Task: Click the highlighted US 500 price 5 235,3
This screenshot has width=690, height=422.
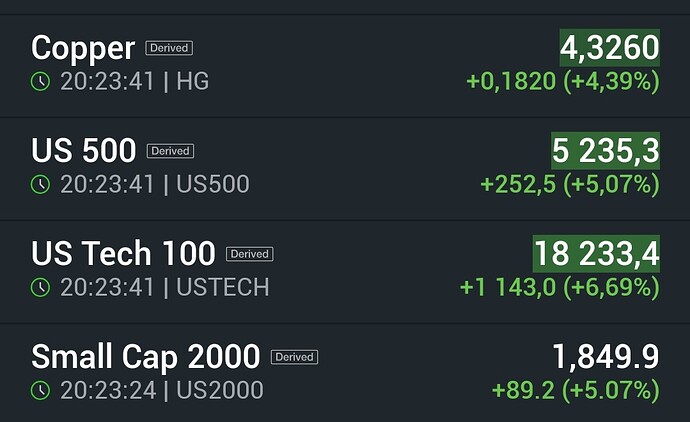Action: [x=606, y=150]
